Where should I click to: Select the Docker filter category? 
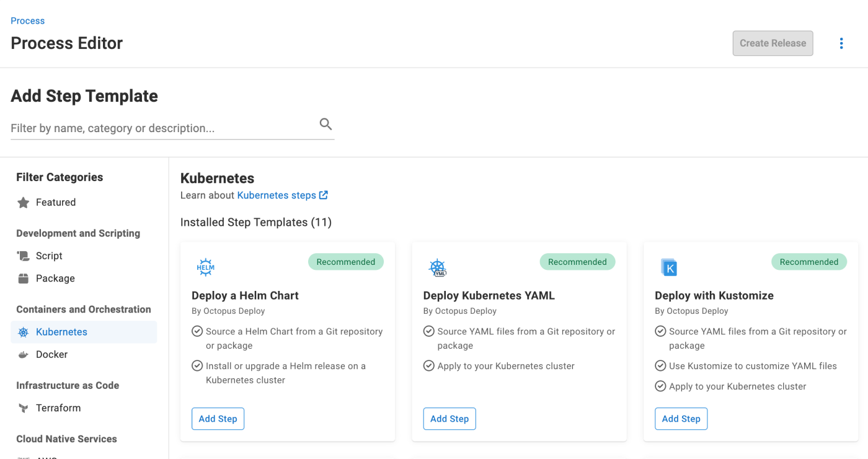coord(51,354)
